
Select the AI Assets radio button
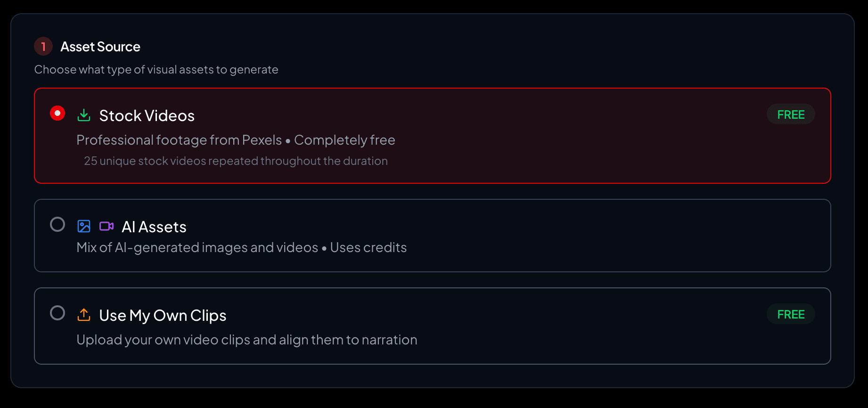click(57, 224)
